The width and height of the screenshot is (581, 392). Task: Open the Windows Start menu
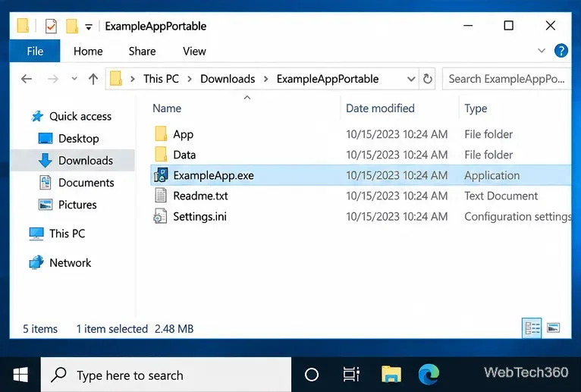[x=20, y=375]
